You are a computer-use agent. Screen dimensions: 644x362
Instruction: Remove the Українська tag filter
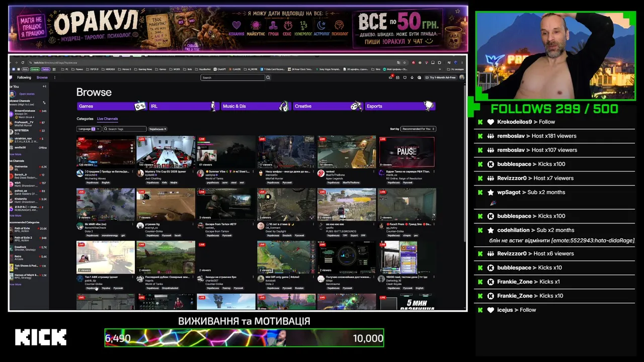tap(165, 129)
